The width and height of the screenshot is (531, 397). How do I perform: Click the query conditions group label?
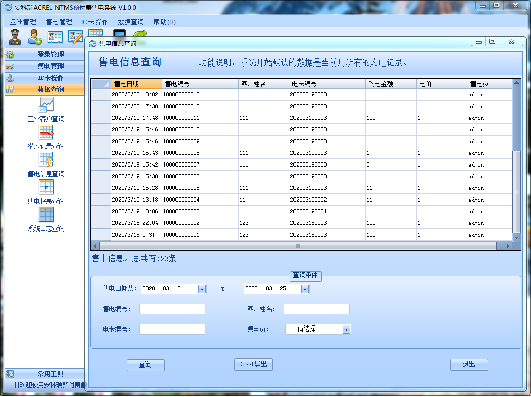[x=306, y=275]
